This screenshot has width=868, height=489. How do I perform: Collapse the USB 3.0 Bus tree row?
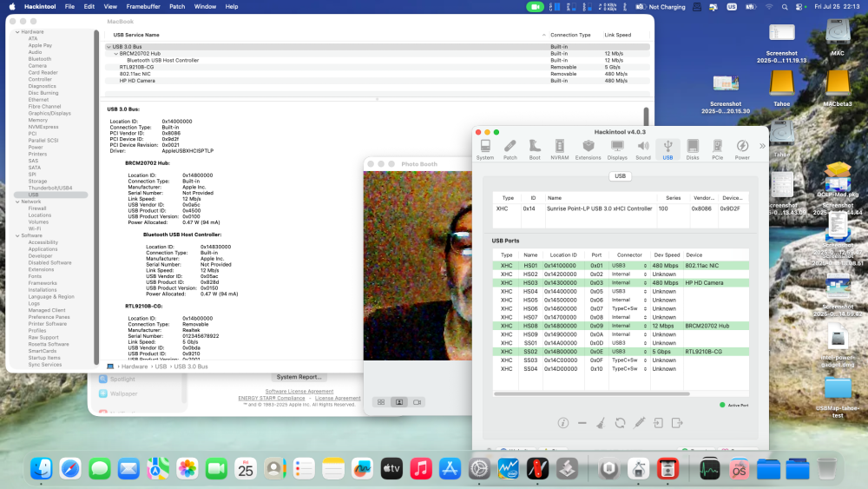tap(108, 47)
